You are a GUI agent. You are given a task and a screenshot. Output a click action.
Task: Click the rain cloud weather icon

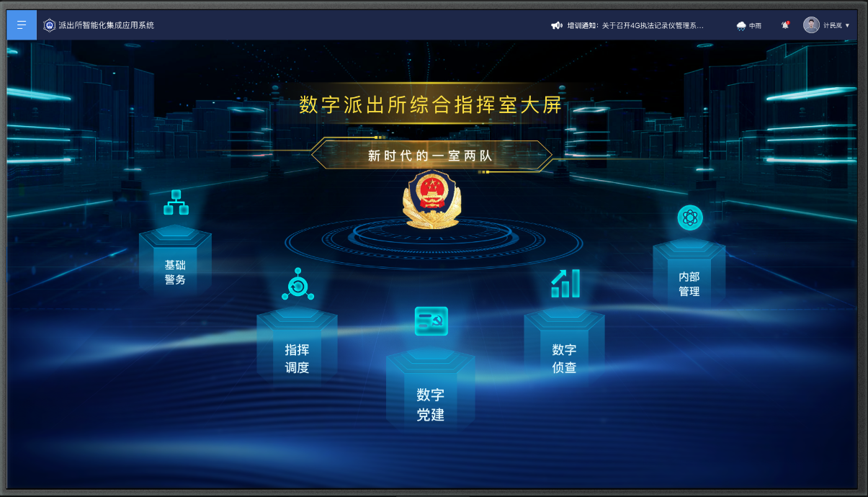coord(741,26)
